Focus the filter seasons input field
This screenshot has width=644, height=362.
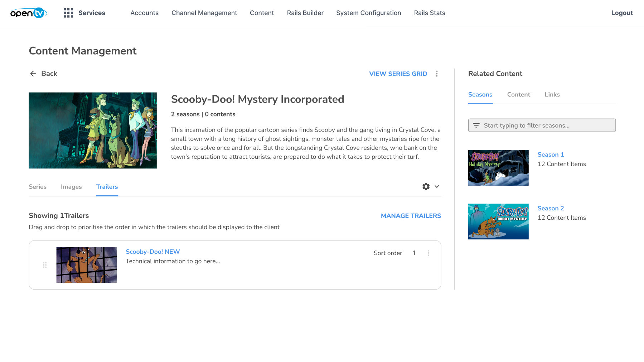[542, 125]
